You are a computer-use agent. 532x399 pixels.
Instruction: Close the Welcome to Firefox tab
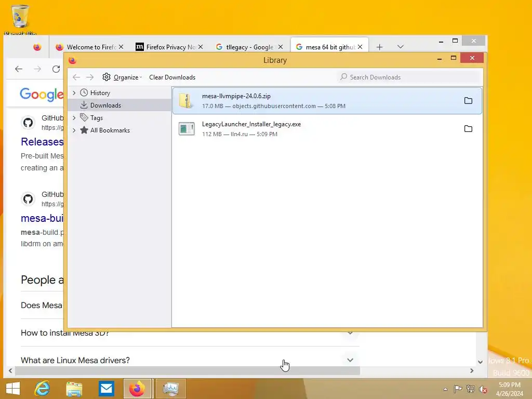tap(121, 47)
